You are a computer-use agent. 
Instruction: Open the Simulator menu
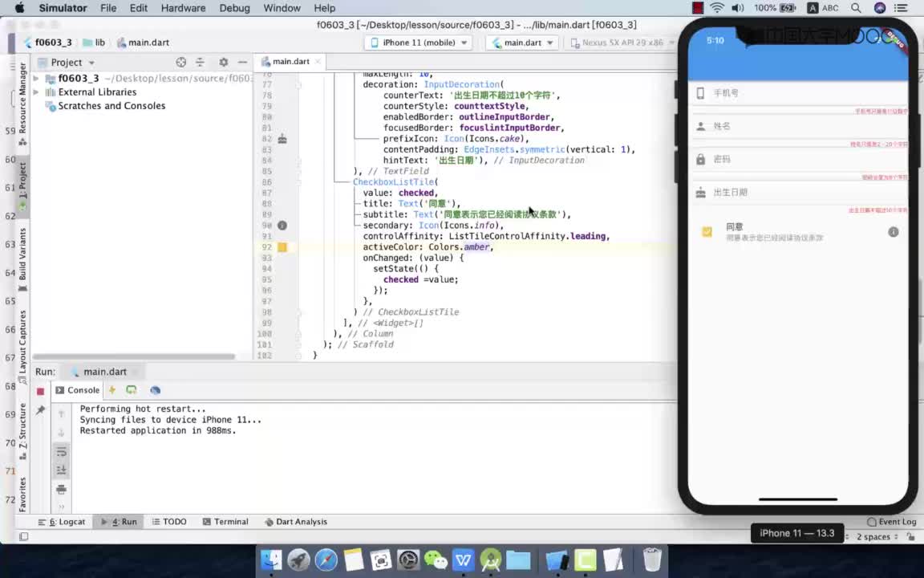[x=63, y=8]
